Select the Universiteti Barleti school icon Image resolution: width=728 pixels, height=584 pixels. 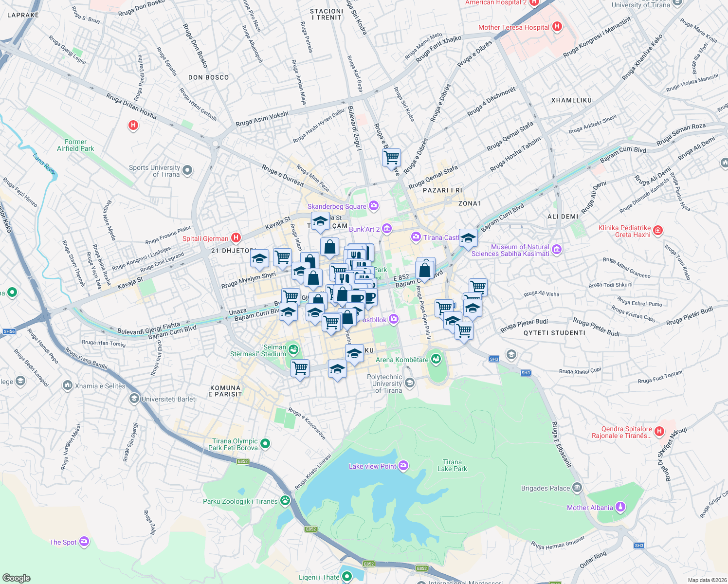point(134,399)
